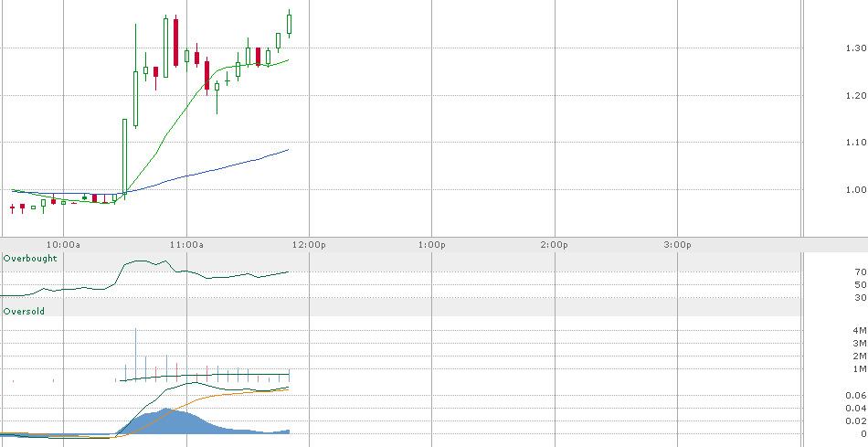Screen dimensions: 868x447
Task: Click the last green candlestick before 12:00p
Action: 289,24
